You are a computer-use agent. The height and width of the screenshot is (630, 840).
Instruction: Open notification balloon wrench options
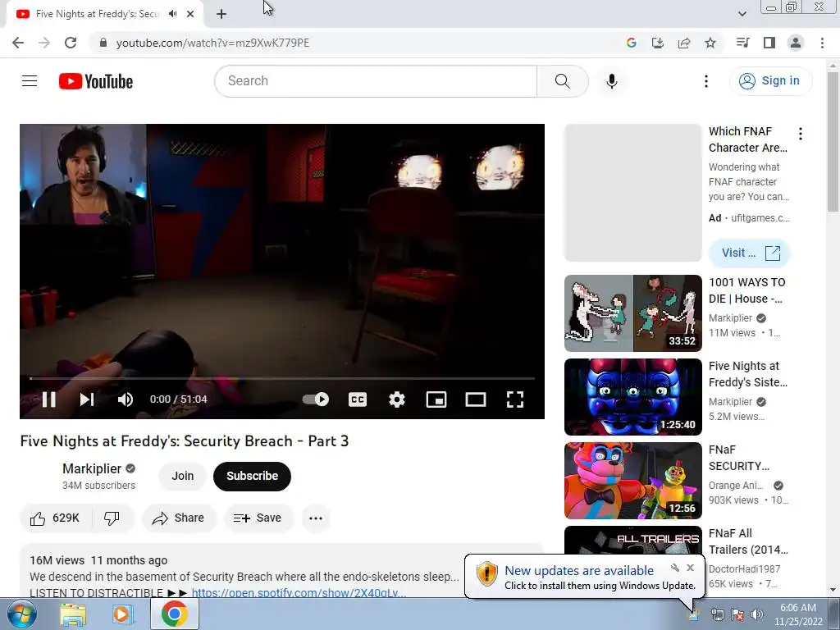coord(675,568)
